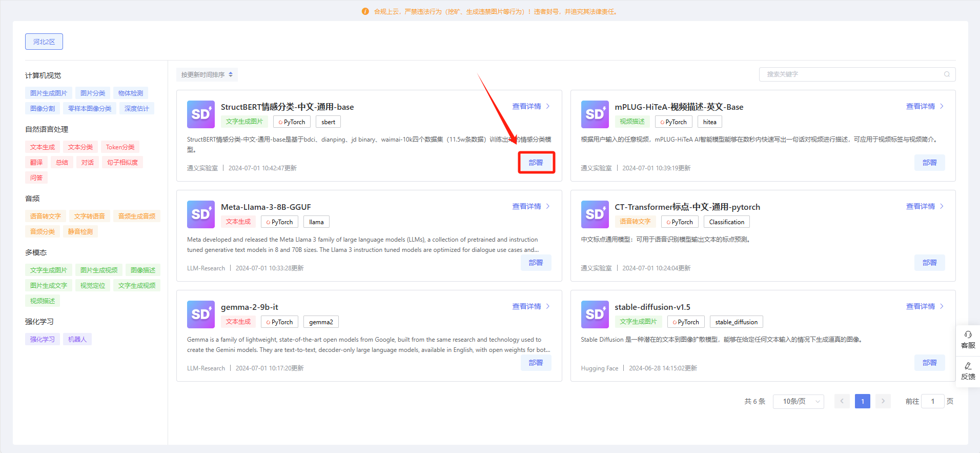Expand details chevron for gemma-2-9b-it card
The image size is (980, 453).
[x=547, y=306]
